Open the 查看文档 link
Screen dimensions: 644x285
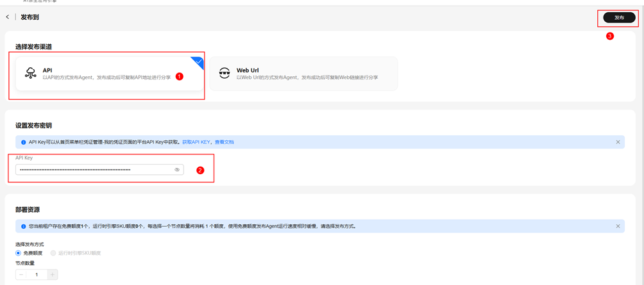pos(225,142)
